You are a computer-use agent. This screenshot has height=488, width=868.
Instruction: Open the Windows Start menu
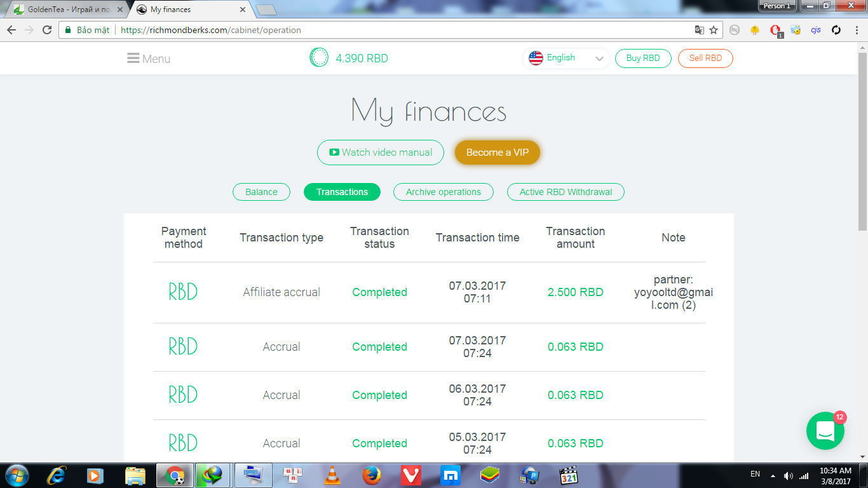click(x=16, y=475)
